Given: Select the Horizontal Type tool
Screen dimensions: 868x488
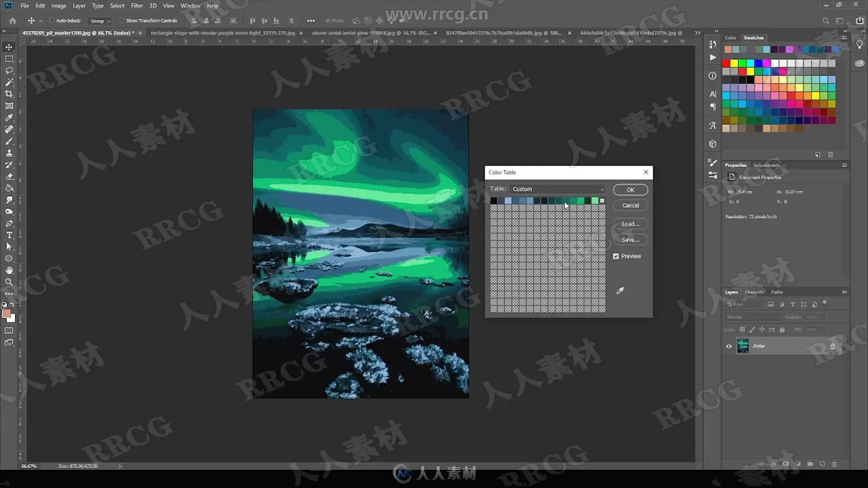Looking at the screenshot, I should point(9,235).
